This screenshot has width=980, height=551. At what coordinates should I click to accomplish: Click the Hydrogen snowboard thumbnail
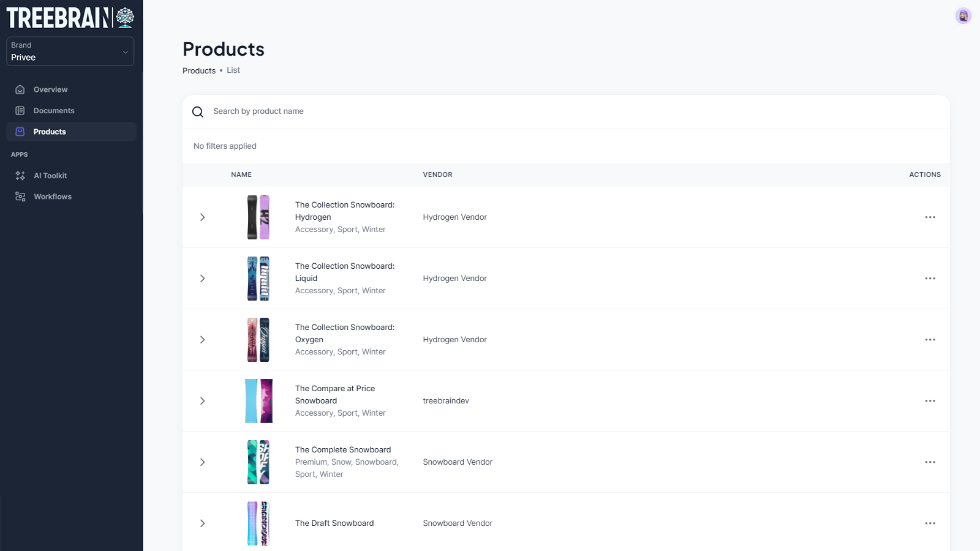point(258,217)
